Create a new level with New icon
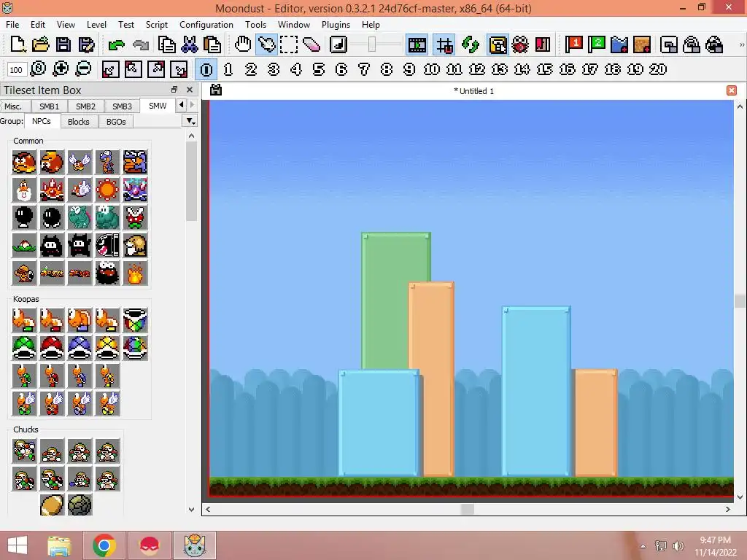Image resolution: width=747 pixels, height=560 pixels. [x=18, y=44]
